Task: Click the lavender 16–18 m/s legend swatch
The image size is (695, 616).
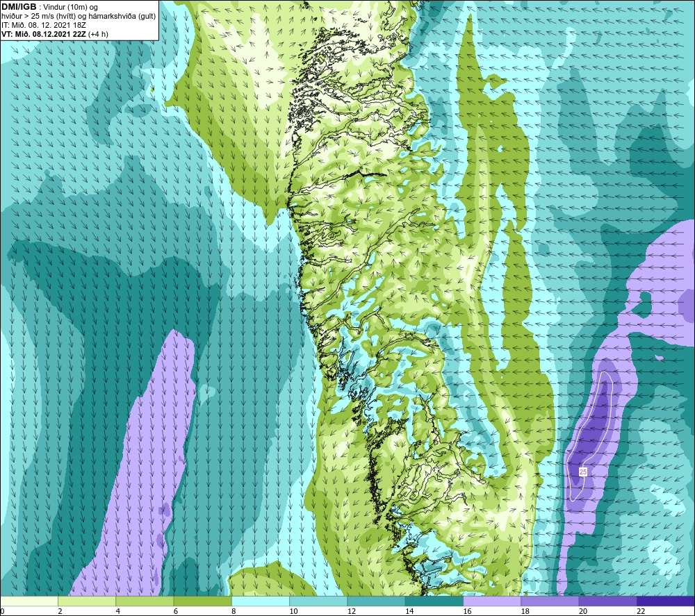Action: click(x=492, y=601)
